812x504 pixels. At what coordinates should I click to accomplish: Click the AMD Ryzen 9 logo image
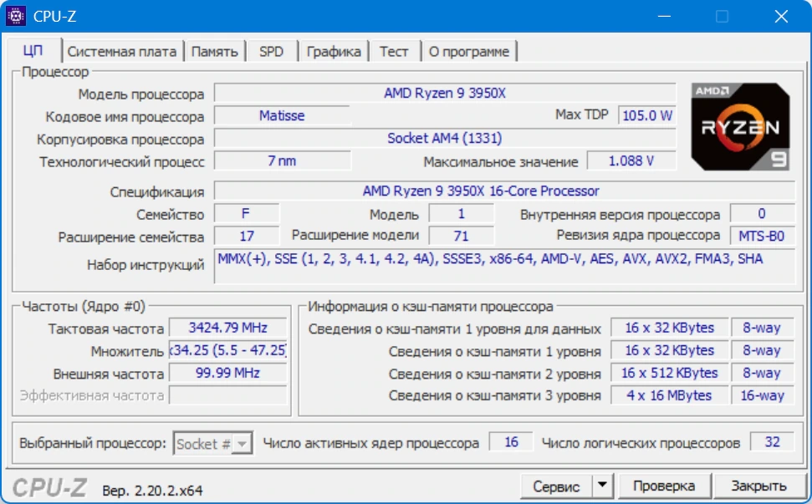[x=741, y=127]
